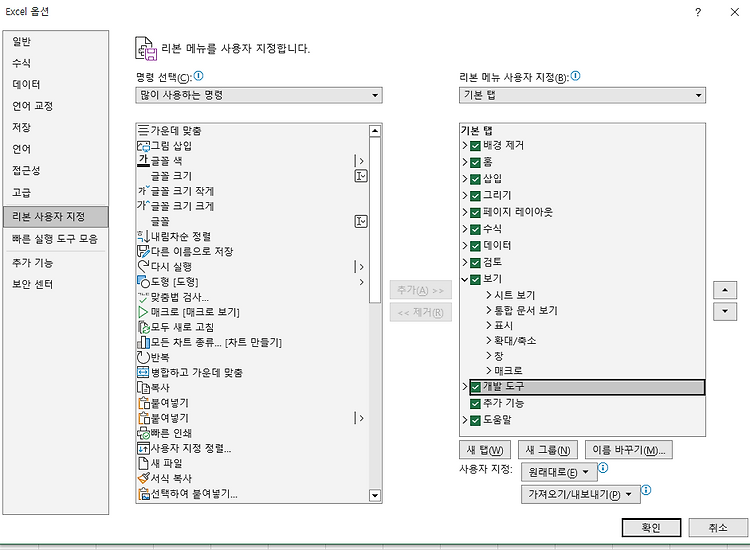
Task: Move selected tab down with arrow button
Action: (725, 311)
